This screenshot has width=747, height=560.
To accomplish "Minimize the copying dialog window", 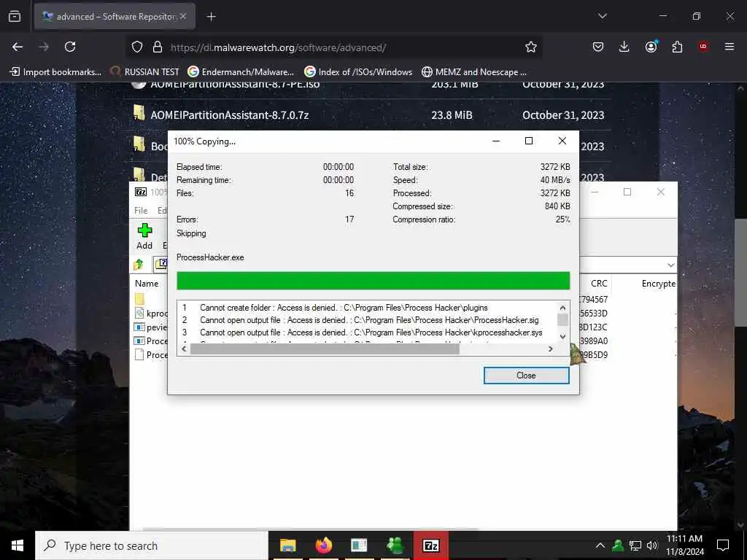I will pos(496,141).
